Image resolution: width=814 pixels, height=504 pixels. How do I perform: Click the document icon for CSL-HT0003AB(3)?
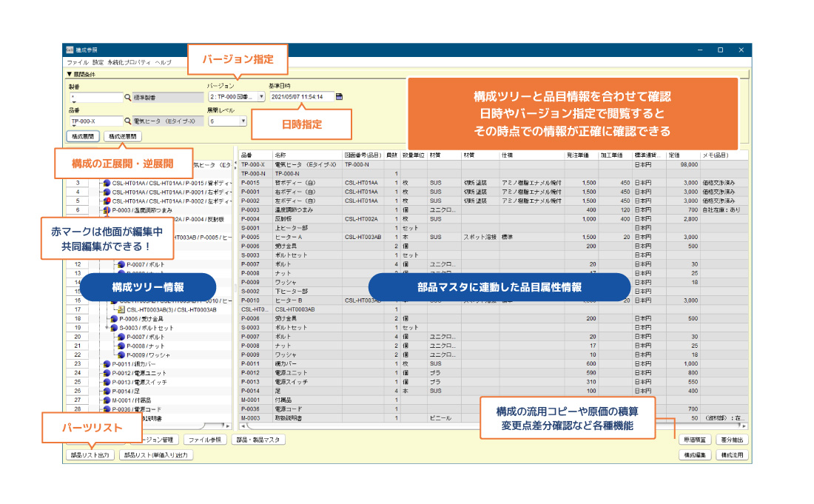point(121,309)
